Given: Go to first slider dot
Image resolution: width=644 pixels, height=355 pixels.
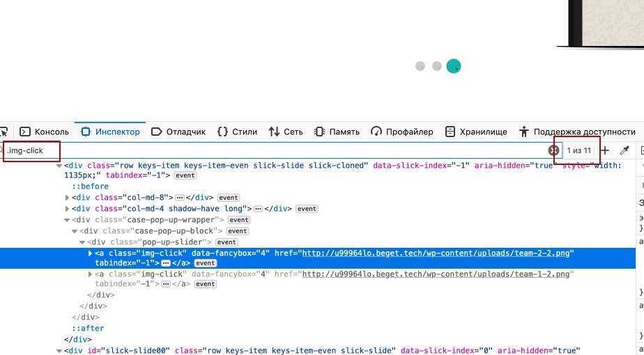Looking at the screenshot, I should 420,66.
